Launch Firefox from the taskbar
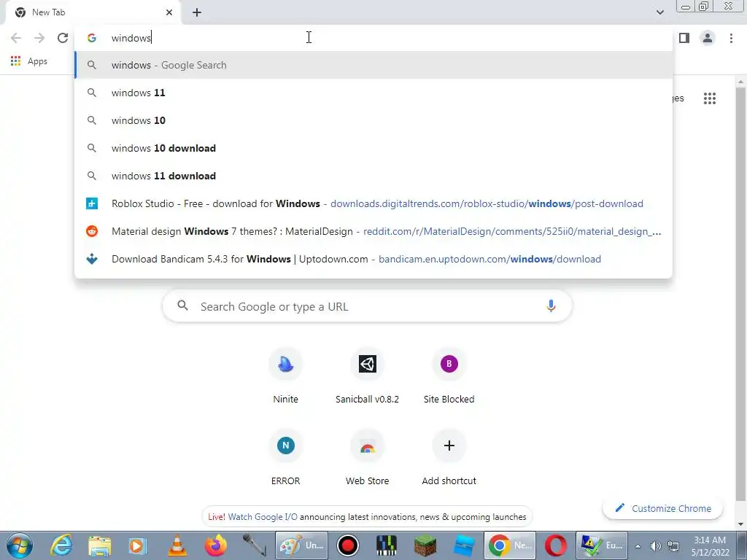Screen dimensions: 747x560 point(216,545)
